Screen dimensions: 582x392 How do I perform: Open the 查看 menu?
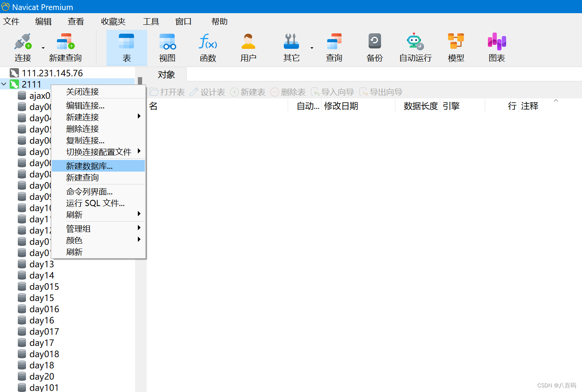[x=76, y=22]
